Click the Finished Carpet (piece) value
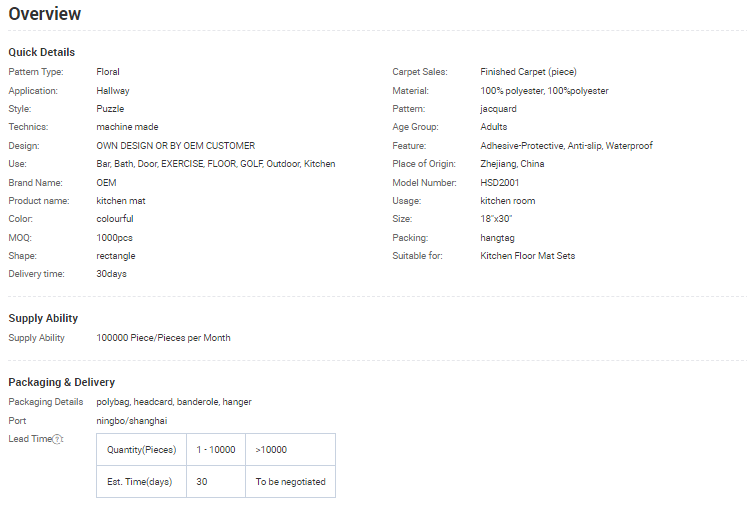 (x=528, y=72)
